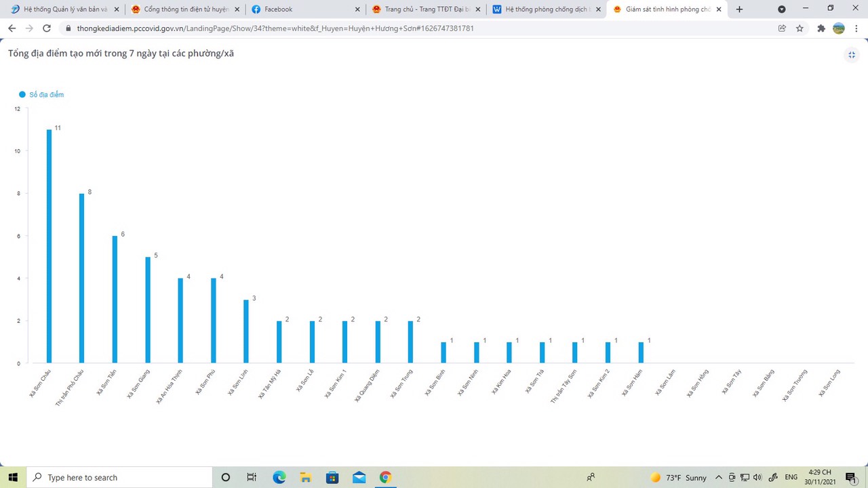Click the Xã Sơn Bình bar
Image resolution: width=868 pixels, height=488 pixels.
pos(443,352)
